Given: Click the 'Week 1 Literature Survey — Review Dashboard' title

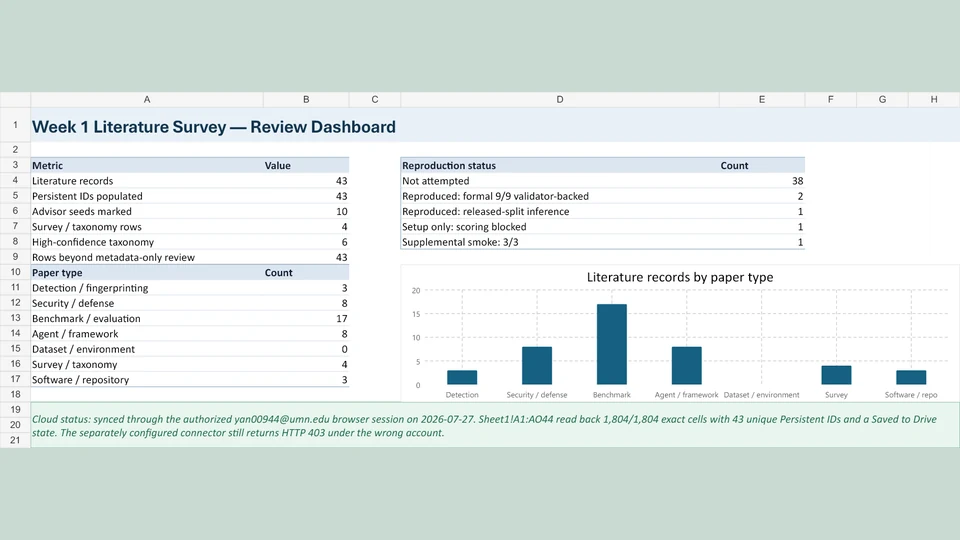Looking at the screenshot, I should click(x=214, y=127).
